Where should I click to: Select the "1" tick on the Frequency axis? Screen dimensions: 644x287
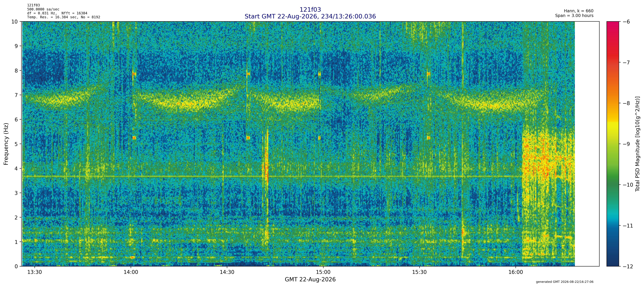pyautogui.click(x=16, y=242)
